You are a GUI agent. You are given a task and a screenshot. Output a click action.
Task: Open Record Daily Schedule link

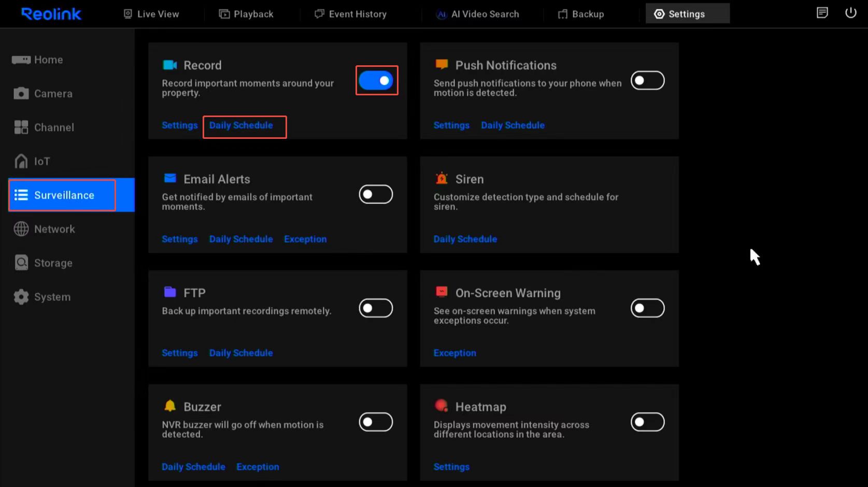(x=241, y=125)
